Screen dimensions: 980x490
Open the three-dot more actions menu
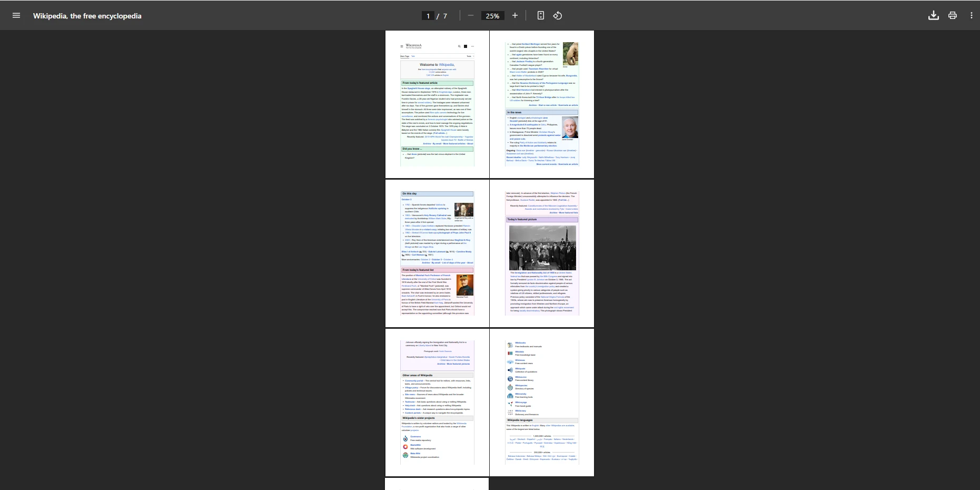972,15
